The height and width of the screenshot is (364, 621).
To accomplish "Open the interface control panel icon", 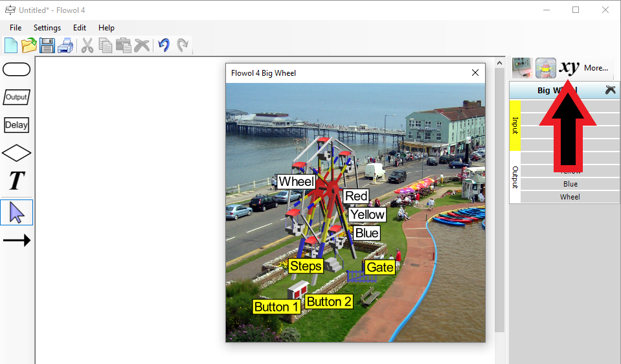I will click(522, 67).
